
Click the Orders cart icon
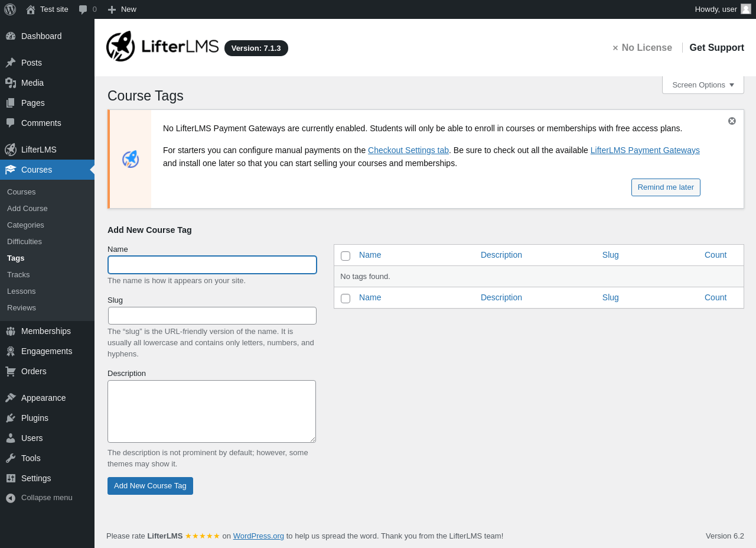11,371
